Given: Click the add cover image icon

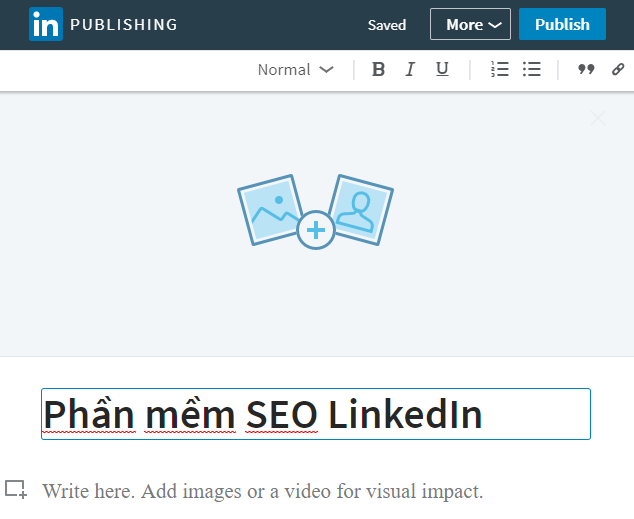Looking at the screenshot, I should pyautogui.click(x=315, y=212).
